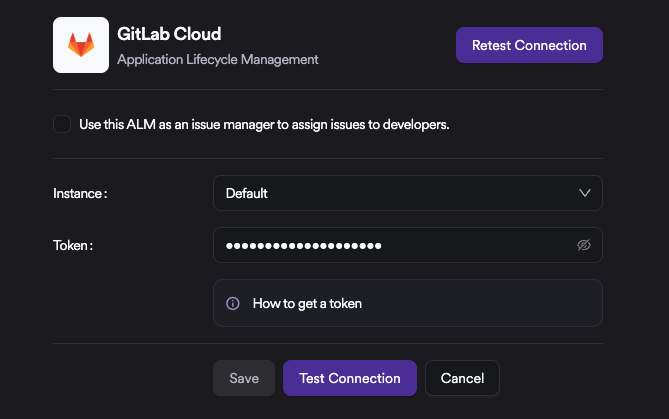Cancel the GitLab Cloud configuration
This screenshot has height=419, width=669.
(x=462, y=378)
